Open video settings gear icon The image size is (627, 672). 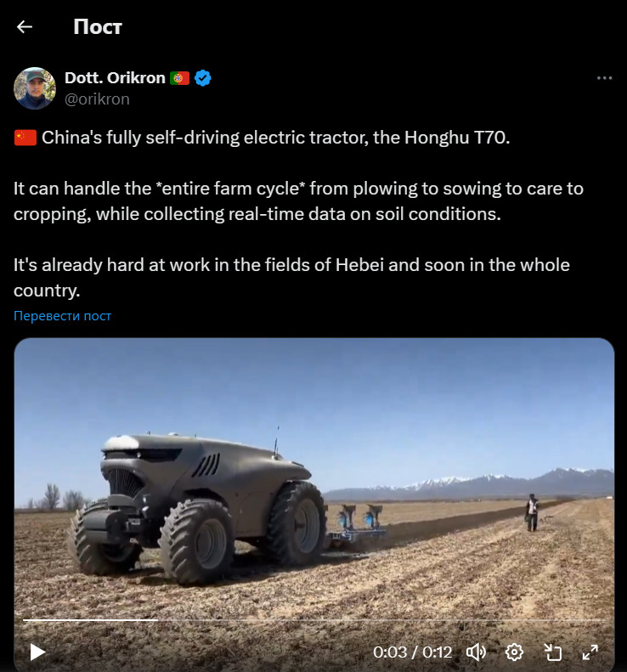pos(514,652)
